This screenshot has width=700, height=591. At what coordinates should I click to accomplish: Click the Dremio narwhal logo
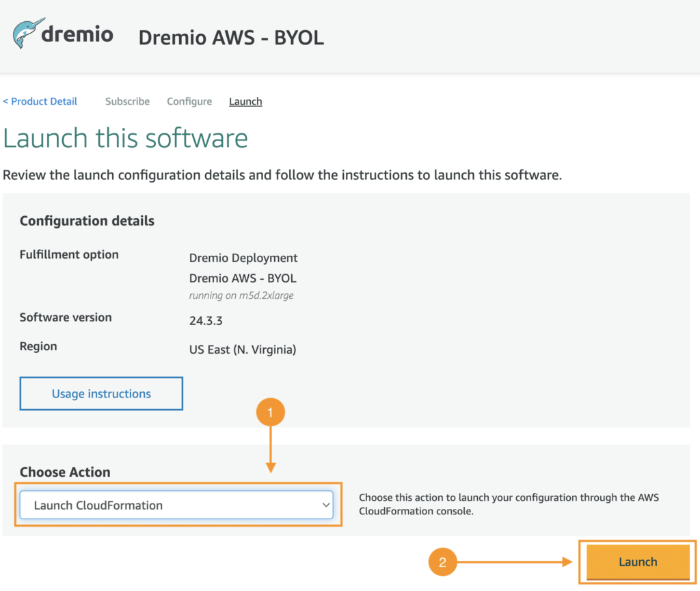pyautogui.click(x=63, y=34)
